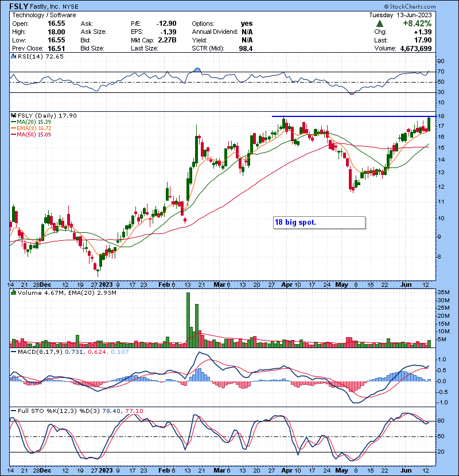459x476 pixels.
Task: Click the 11 mark on the price axis
Action: tap(441, 201)
